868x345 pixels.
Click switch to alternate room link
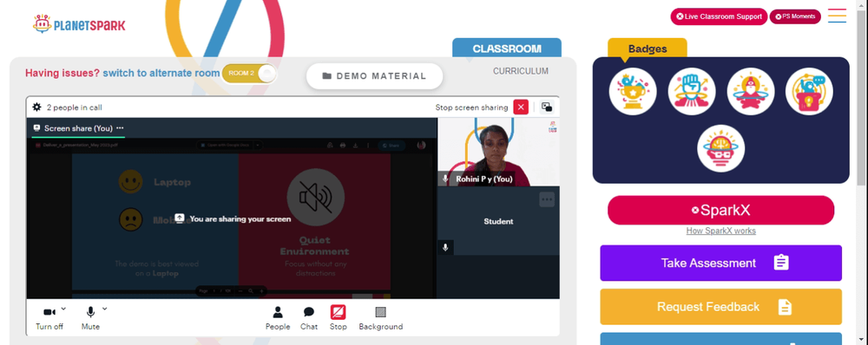pos(161,73)
